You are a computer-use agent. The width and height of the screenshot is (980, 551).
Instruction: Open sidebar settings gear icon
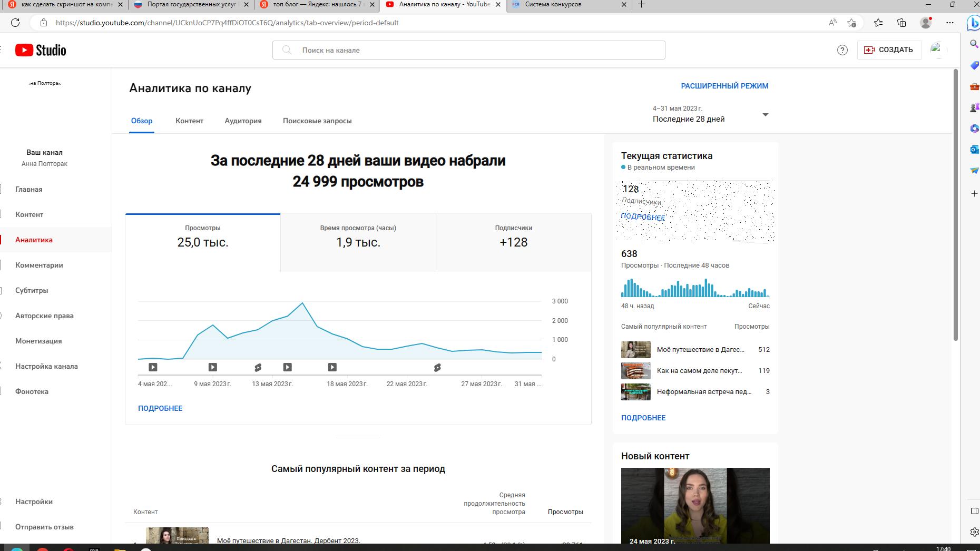[x=974, y=532]
